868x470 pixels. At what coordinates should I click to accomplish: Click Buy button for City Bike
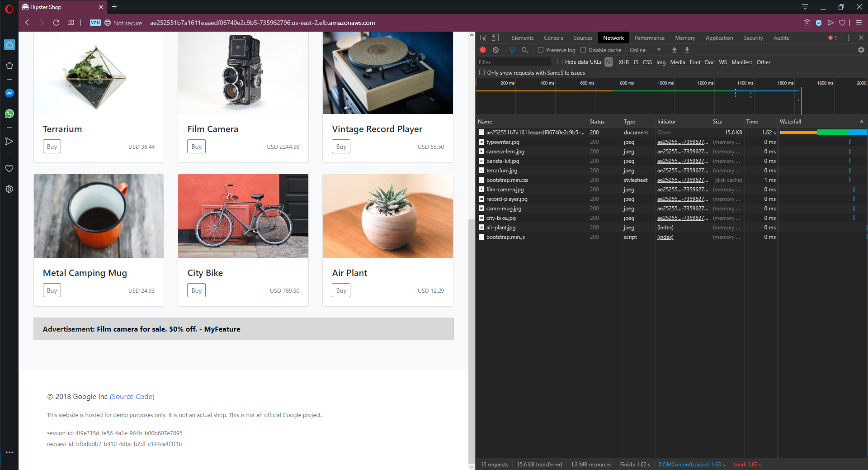[x=196, y=290]
